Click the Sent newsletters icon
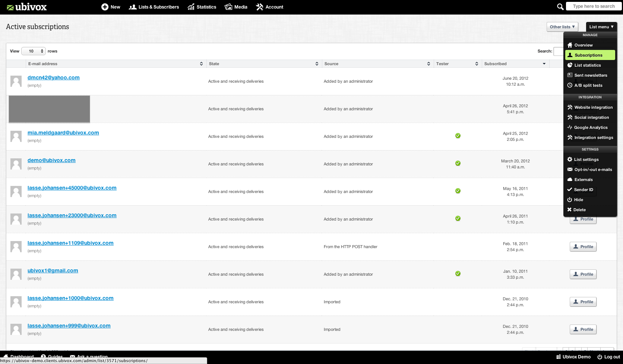The height and width of the screenshot is (364, 623). pos(570,75)
